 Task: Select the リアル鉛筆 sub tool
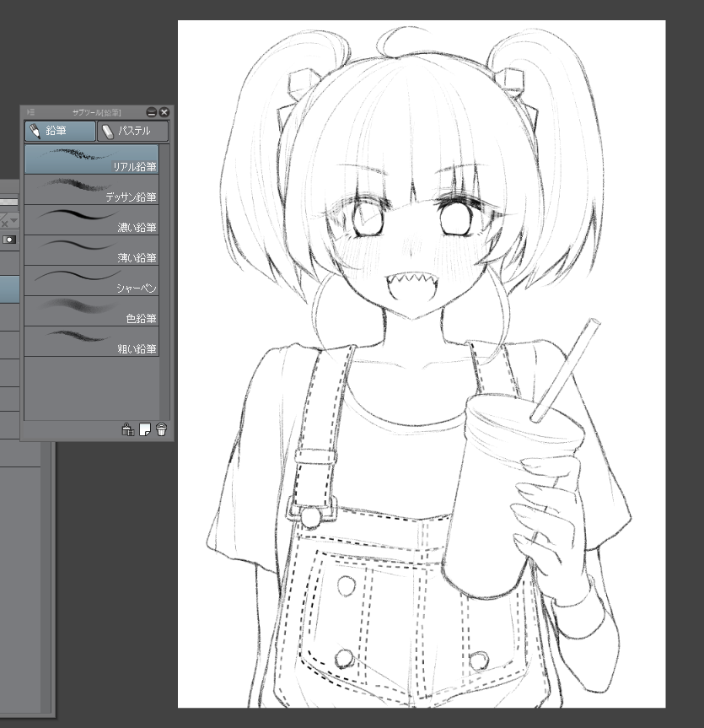[x=91, y=159]
